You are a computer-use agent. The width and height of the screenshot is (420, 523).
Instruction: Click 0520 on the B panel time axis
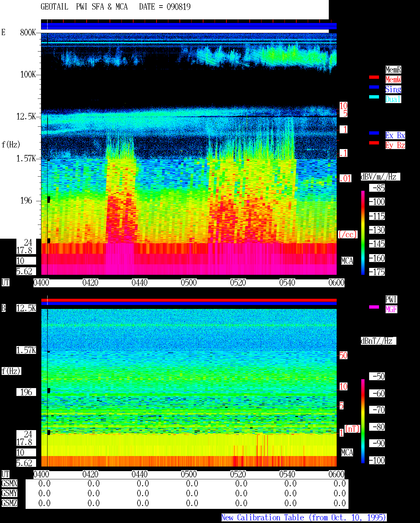238,474
